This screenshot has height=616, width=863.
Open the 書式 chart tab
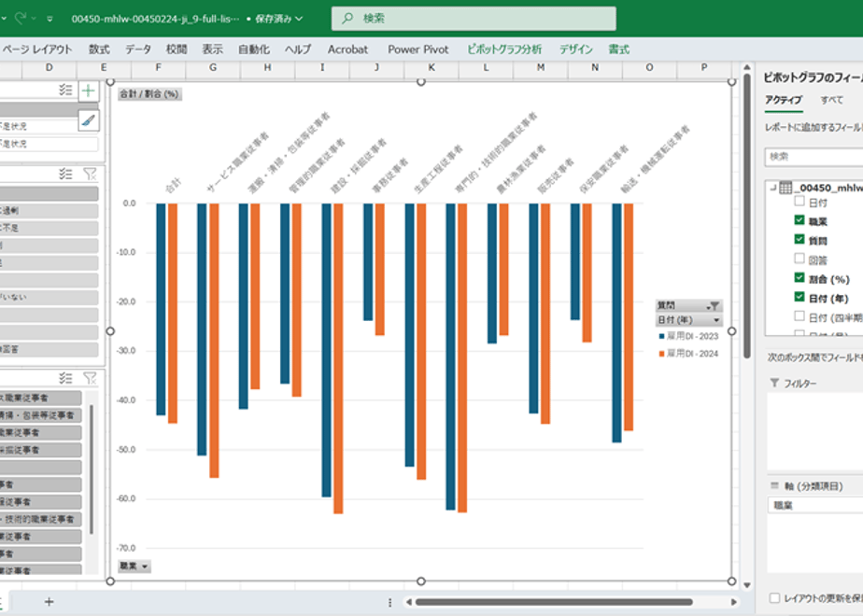click(618, 49)
